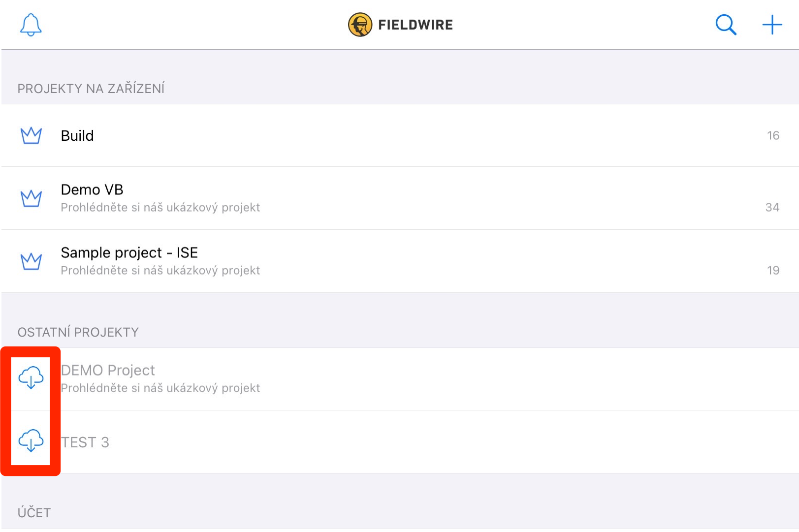Click the Build task count 16
799x532 pixels.
click(773, 135)
